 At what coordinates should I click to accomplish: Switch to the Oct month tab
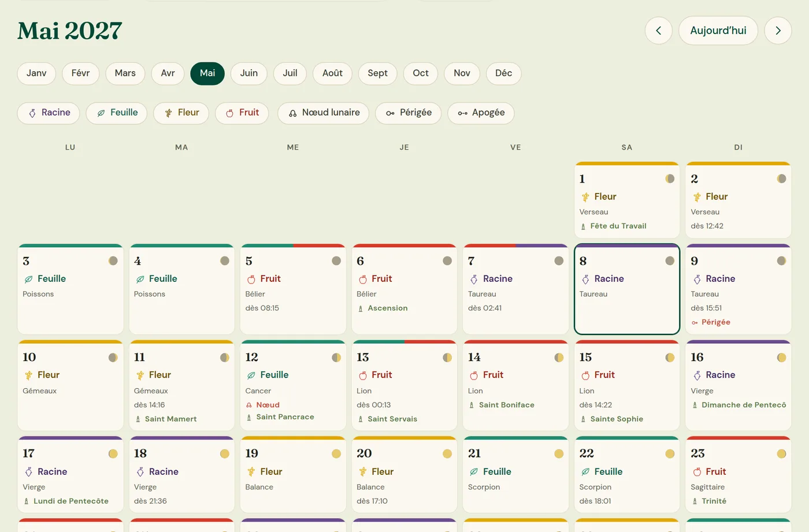421,73
